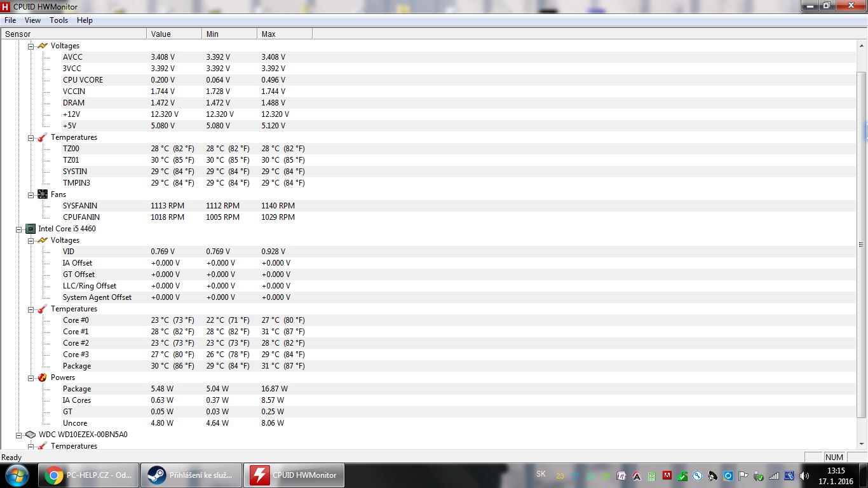The image size is (868, 488).
Task: Collapse the Temperatures group above Core #0
Action: pos(31,309)
